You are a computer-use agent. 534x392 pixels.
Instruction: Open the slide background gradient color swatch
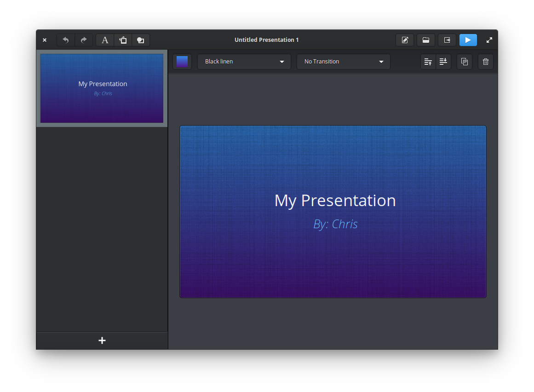[182, 62]
